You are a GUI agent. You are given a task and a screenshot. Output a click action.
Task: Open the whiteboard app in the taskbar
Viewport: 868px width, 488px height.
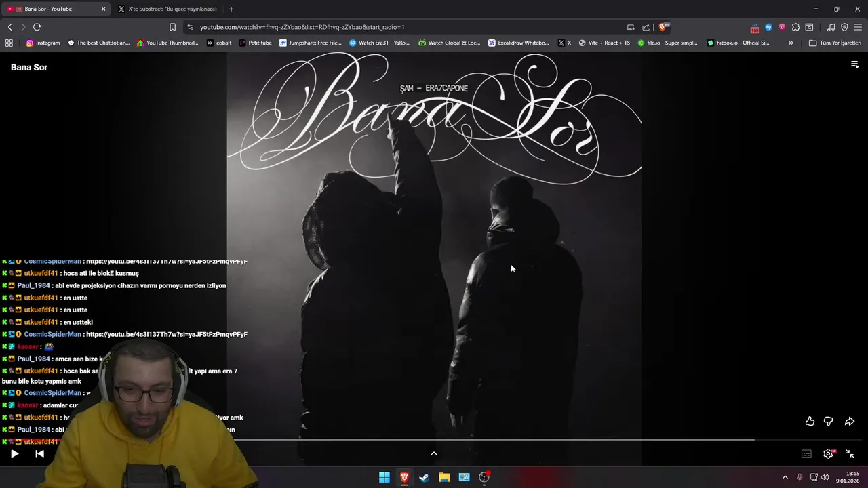point(464,477)
